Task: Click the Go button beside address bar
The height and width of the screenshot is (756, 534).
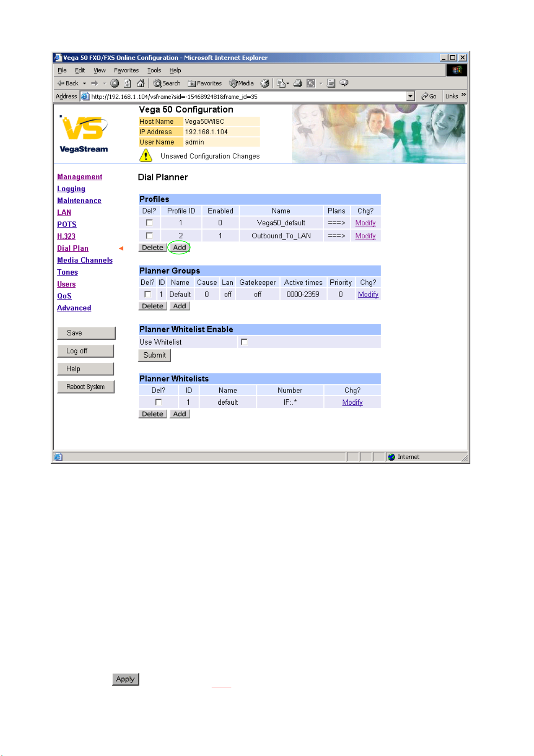Action: [x=429, y=96]
